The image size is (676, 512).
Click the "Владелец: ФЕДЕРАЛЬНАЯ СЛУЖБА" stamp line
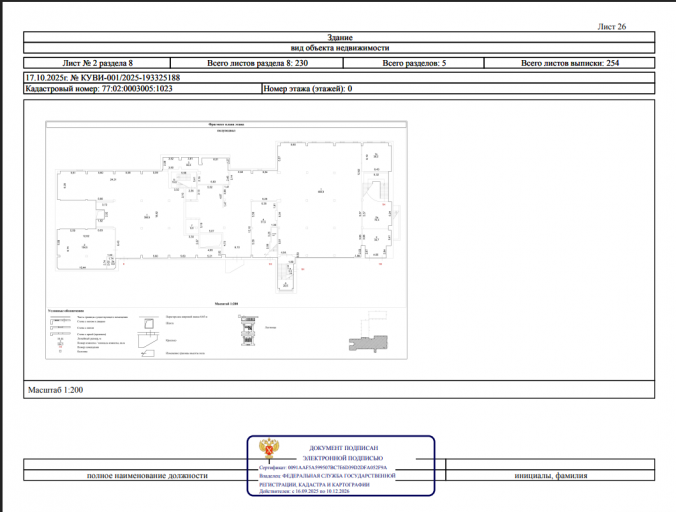(x=327, y=476)
